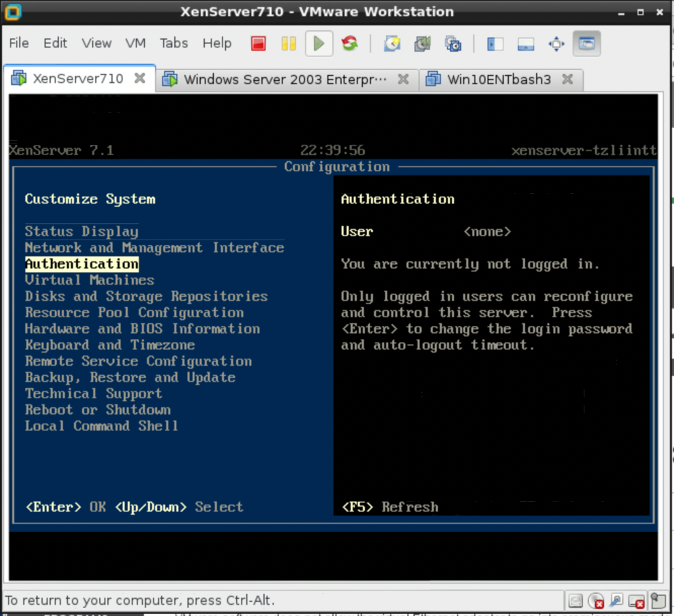Click the red Power Off toolbar icon
The image size is (674, 616).
(x=258, y=43)
